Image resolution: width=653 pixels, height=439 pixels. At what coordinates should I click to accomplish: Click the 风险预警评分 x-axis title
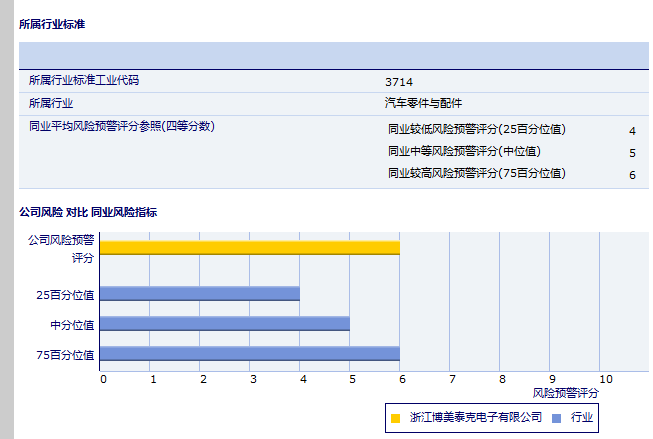coord(565,394)
